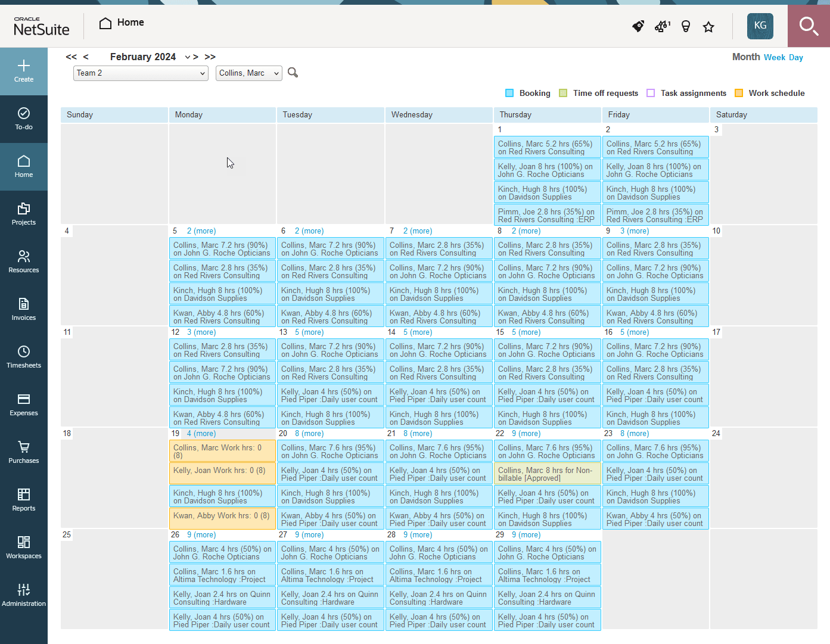830x644 pixels.
Task: Open the global search magnifier
Action: click(x=809, y=26)
